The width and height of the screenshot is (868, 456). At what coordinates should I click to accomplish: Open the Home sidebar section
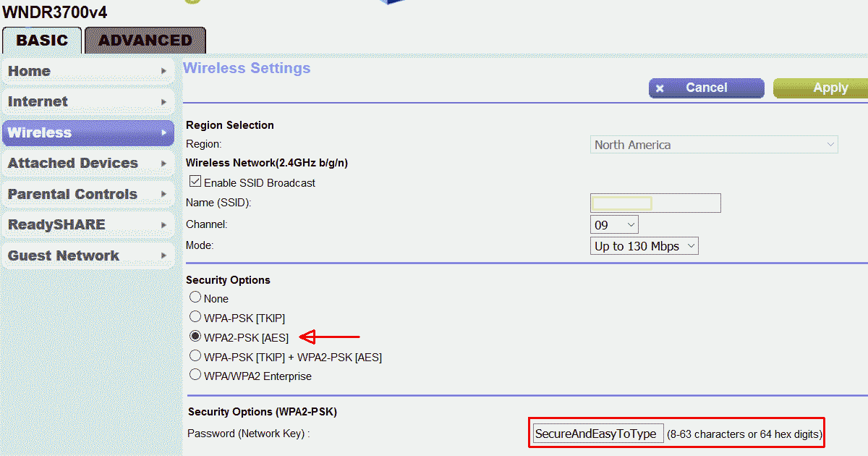click(88, 71)
